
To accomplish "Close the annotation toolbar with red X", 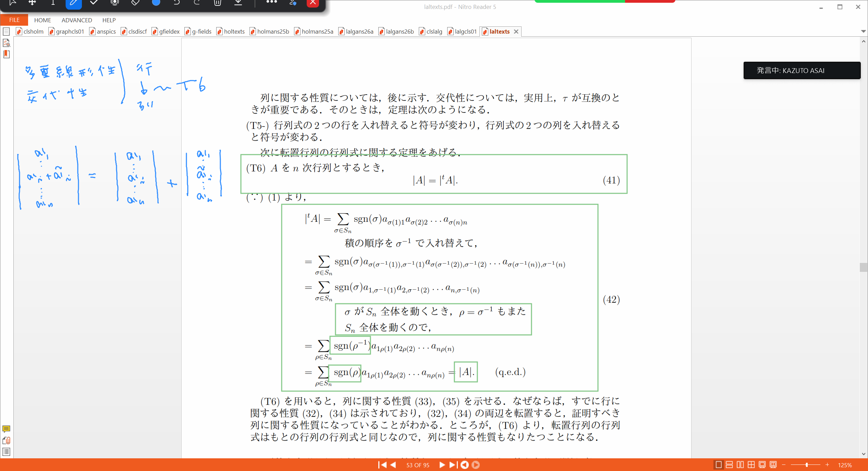I will coord(313,3).
